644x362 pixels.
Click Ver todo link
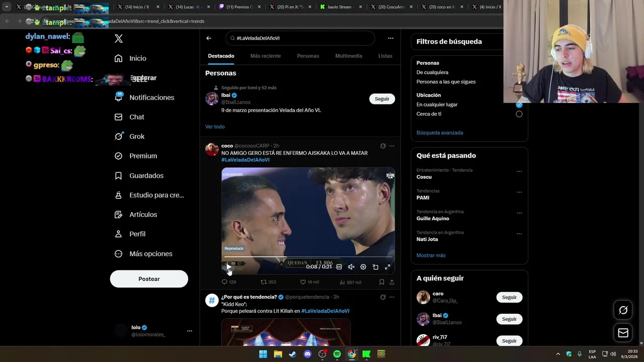tap(215, 127)
